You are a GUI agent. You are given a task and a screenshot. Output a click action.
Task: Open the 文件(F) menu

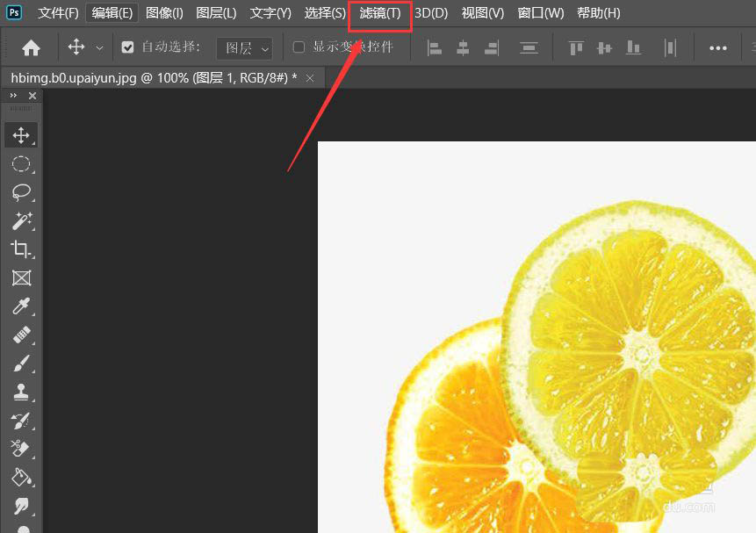[58, 13]
